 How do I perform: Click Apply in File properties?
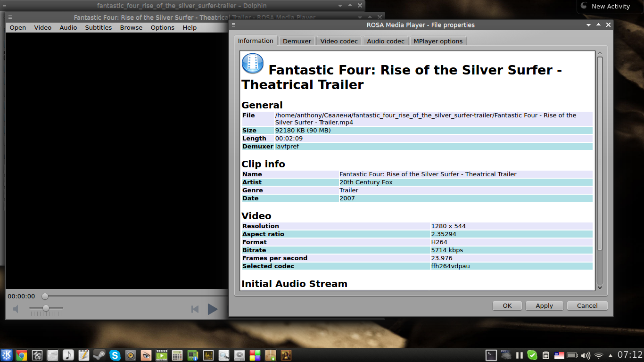[544, 305]
